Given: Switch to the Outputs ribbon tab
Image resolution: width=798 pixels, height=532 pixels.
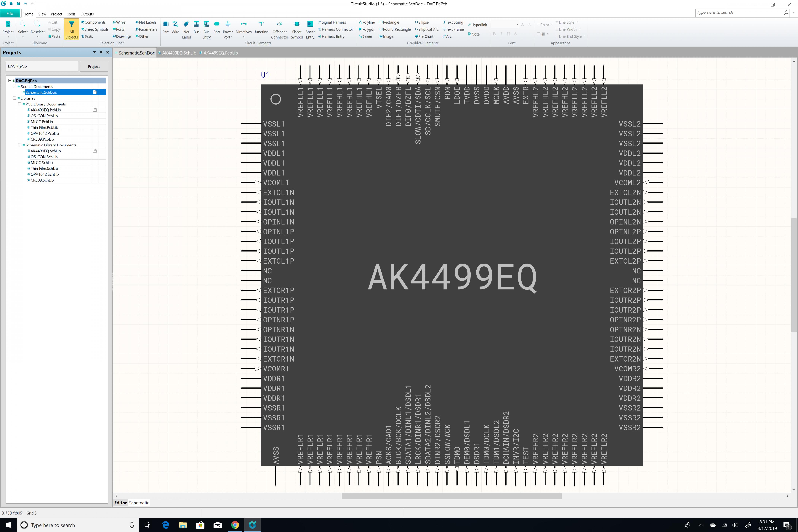Looking at the screenshot, I should click(x=87, y=14).
